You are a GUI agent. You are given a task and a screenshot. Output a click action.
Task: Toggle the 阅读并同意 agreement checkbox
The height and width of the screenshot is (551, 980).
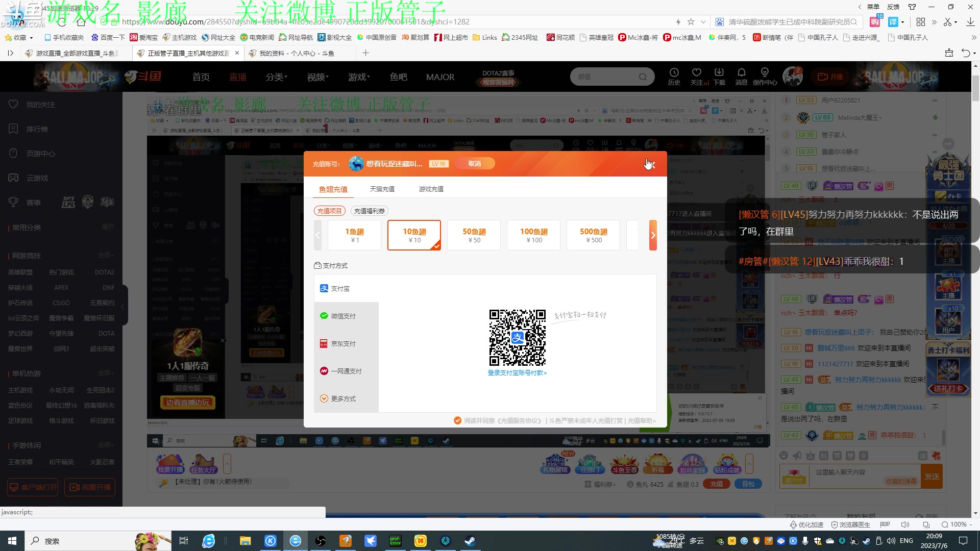457,420
